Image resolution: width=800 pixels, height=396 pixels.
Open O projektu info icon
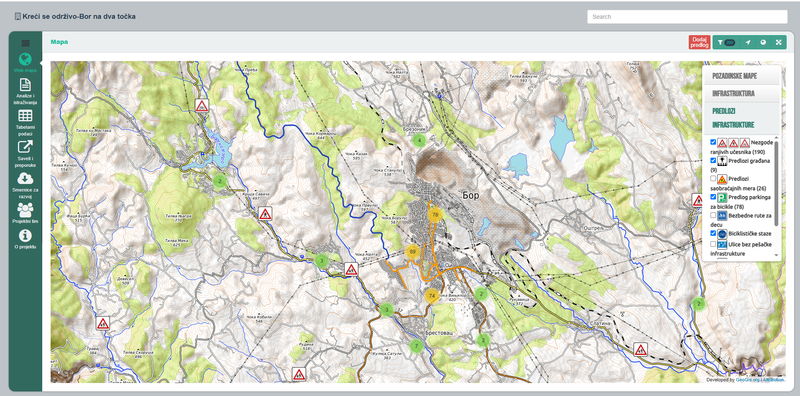coord(25,235)
